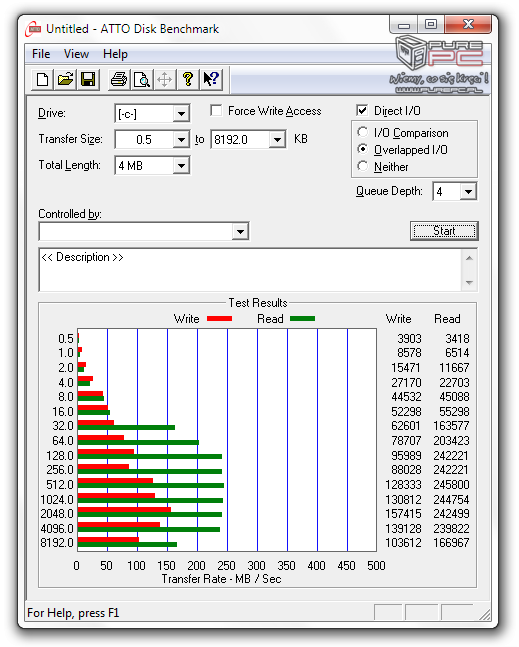Open the View menu

coord(76,54)
